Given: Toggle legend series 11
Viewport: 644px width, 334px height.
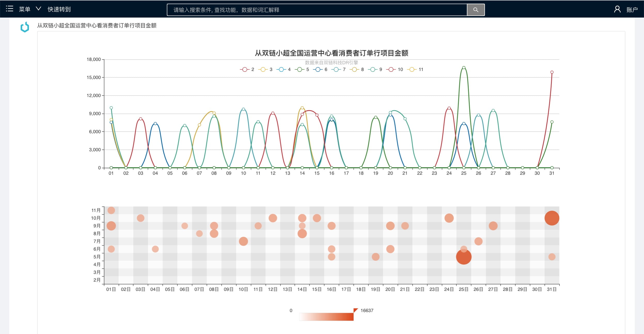Looking at the screenshot, I should [415, 69].
